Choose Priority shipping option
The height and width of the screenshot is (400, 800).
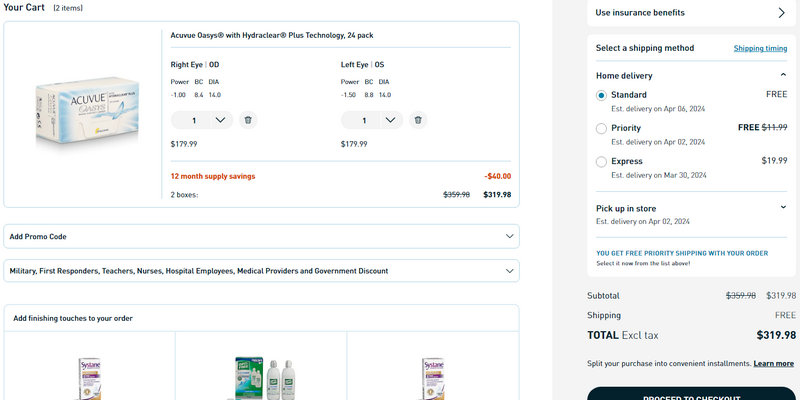tap(601, 128)
